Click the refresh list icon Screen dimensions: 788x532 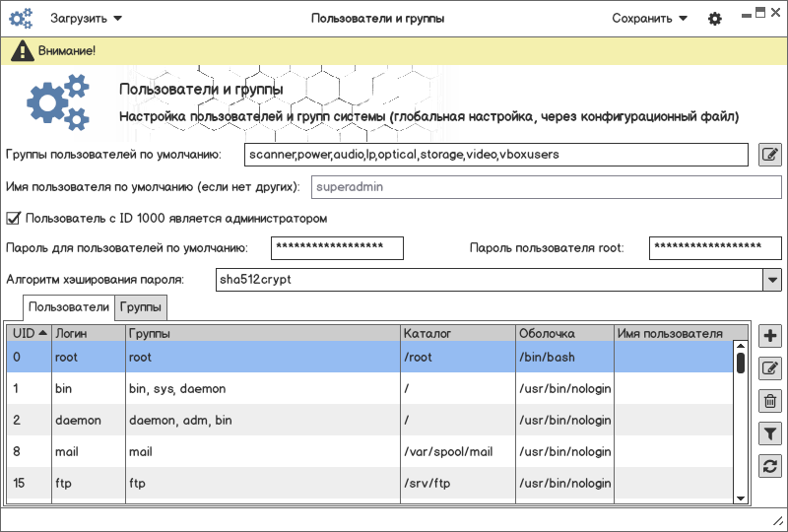click(770, 465)
